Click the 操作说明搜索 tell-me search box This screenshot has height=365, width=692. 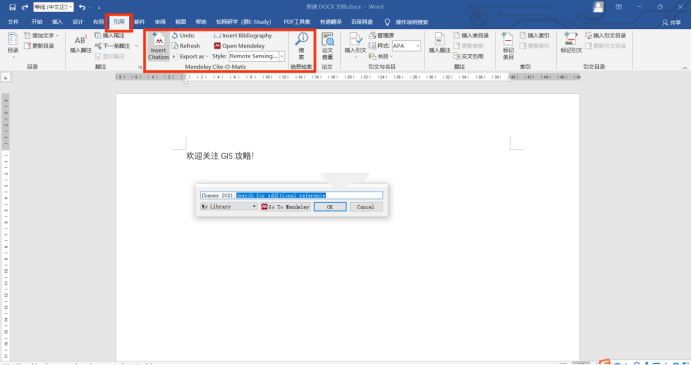click(x=411, y=22)
